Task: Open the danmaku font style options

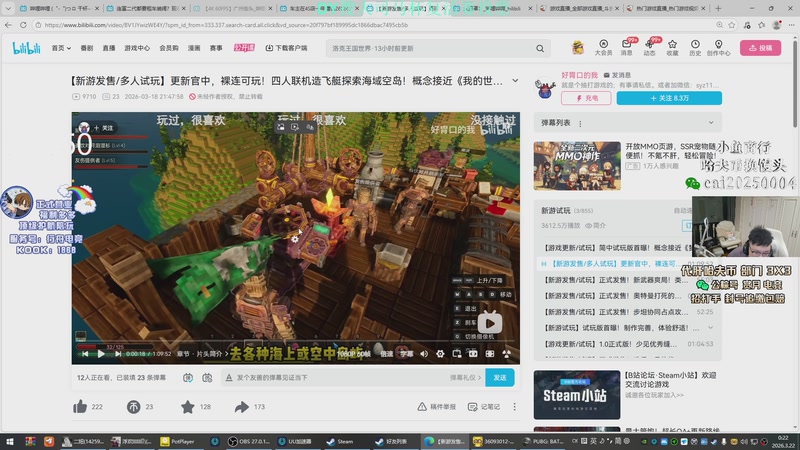Action: tap(229, 378)
